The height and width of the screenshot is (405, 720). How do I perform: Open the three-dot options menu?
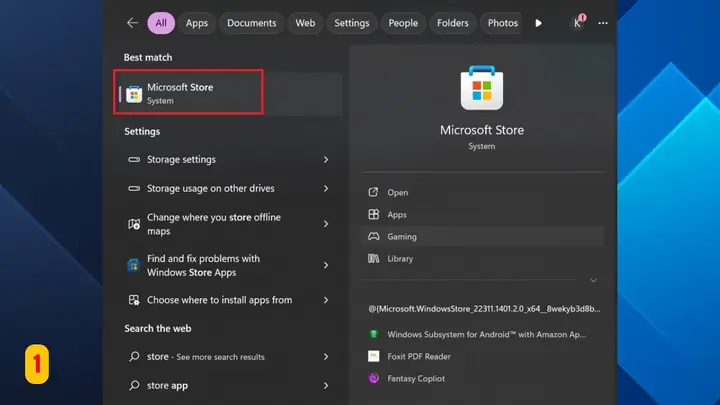(x=603, y=23)
